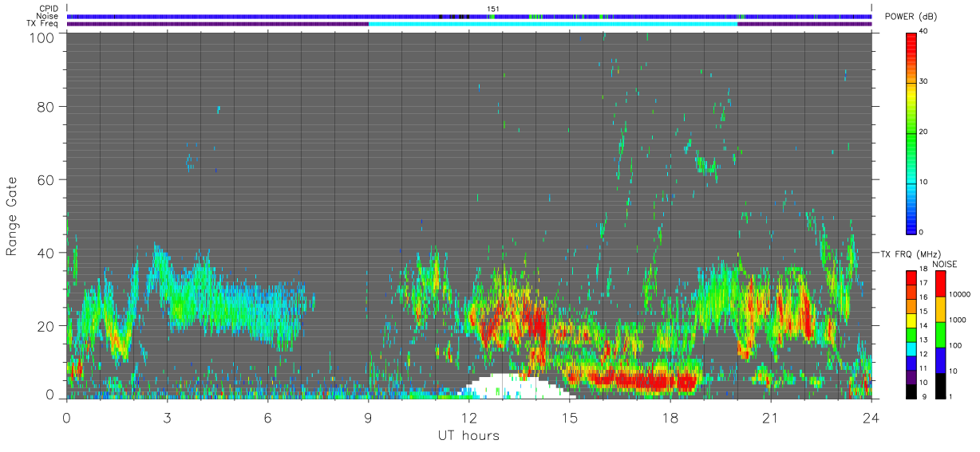Click the 15 tick on the TX FRQ legend
980x452 pixels.
click(924, 311)
